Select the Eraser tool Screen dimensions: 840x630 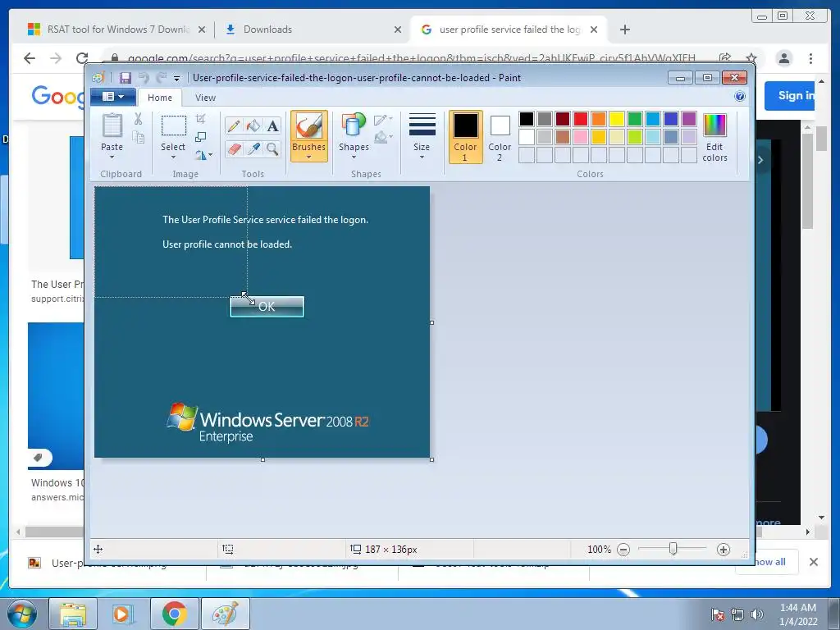234,148
